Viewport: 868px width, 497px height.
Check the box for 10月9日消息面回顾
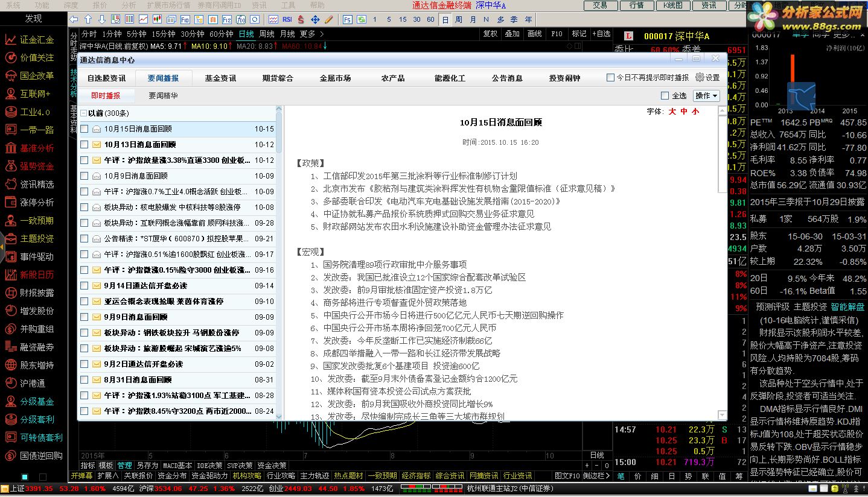pos(85,176)
